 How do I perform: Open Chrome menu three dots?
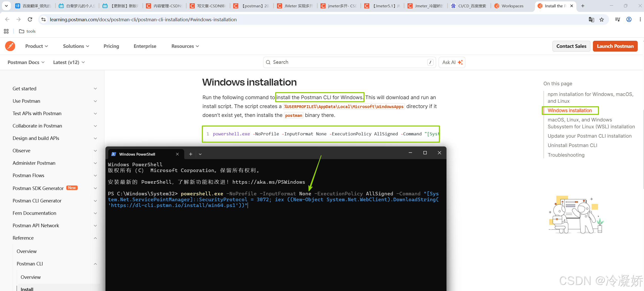(640, 19)
